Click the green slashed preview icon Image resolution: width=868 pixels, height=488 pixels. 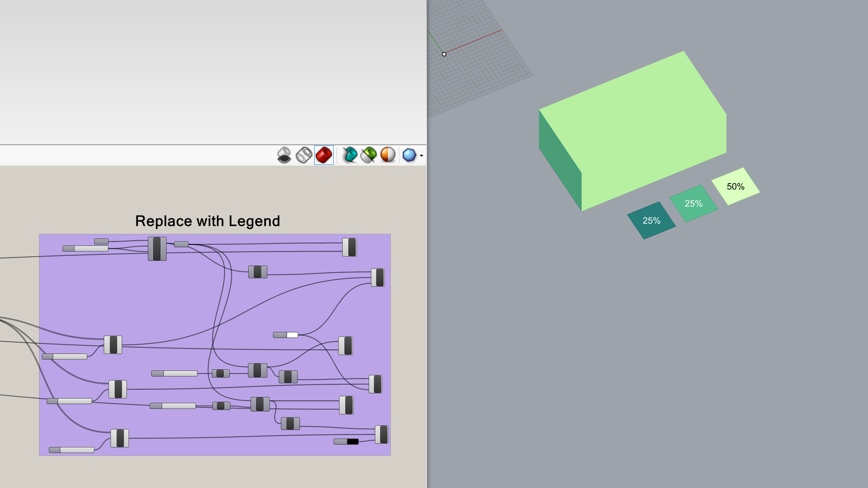tap(368, 156)
